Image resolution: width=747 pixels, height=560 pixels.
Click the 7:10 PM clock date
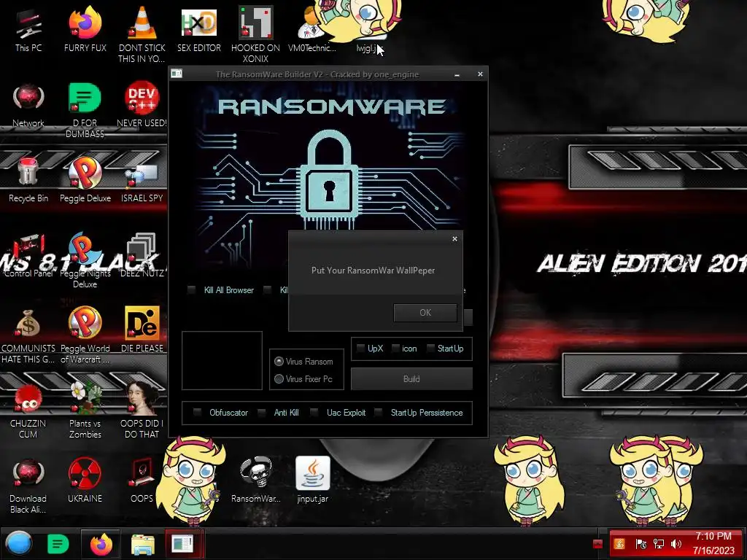713,543
